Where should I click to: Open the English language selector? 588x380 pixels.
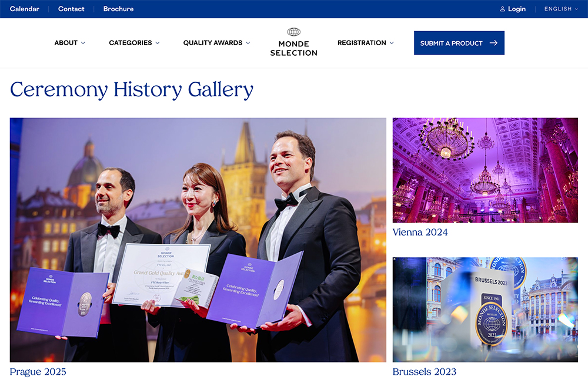561,9
